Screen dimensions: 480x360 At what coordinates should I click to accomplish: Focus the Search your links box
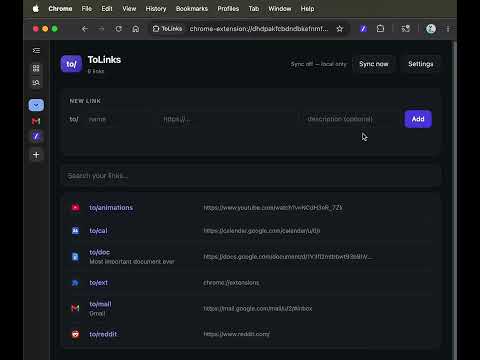(252, 176)
